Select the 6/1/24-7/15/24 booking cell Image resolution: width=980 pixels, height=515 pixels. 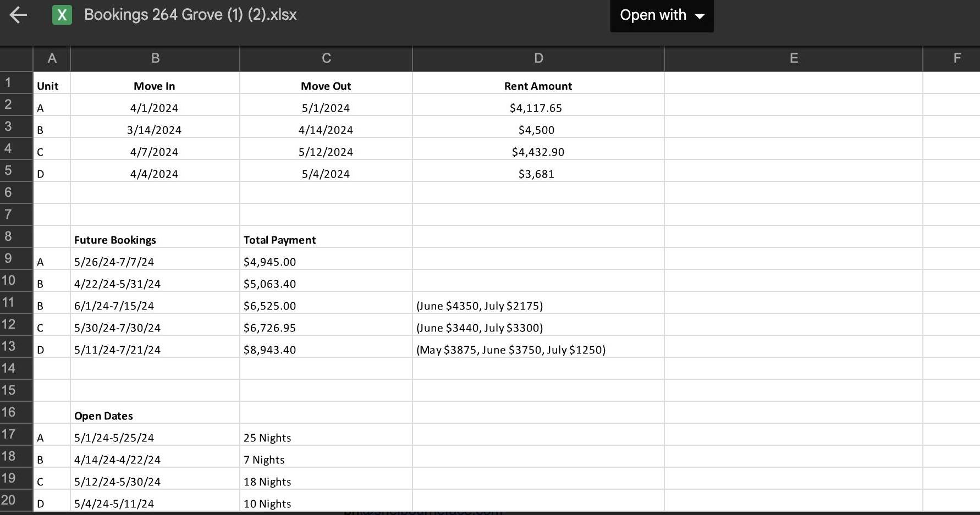pos(155,303)
